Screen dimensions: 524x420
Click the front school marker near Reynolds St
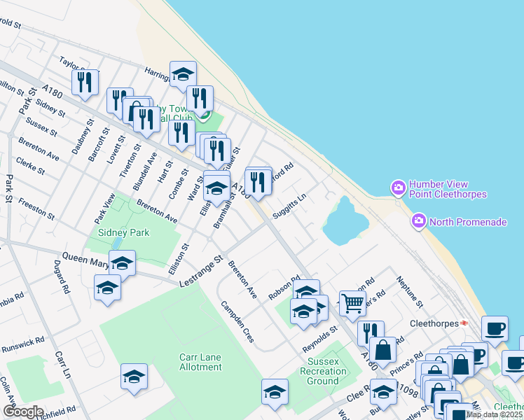pos(303,311)
